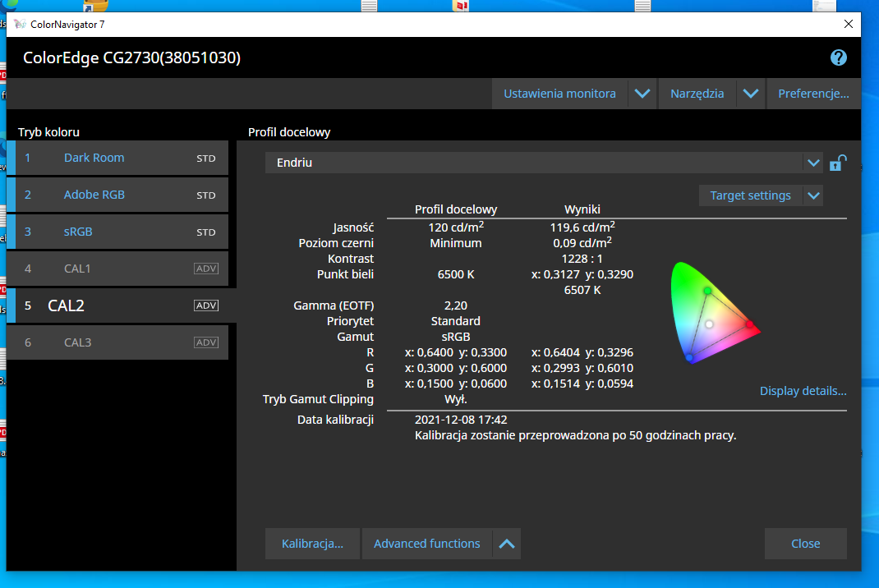Switch to Adobe RGB color mode
Image resolution: width=879 pixels, height=588 pixels.
click(94, 195)
